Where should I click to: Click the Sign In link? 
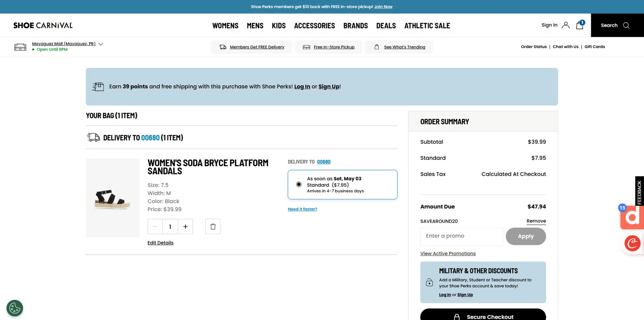point(550,25)
